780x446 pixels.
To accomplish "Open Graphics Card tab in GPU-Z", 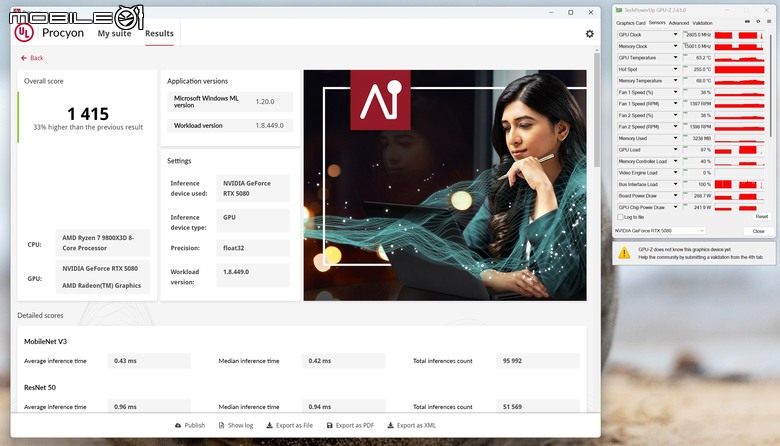I will (x=630, y=23).
